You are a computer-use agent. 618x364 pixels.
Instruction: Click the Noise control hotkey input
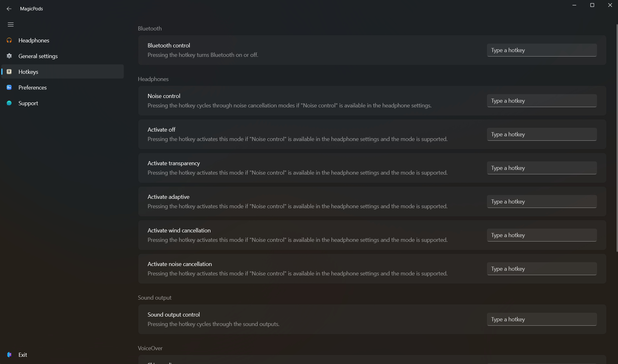point(541,101)
